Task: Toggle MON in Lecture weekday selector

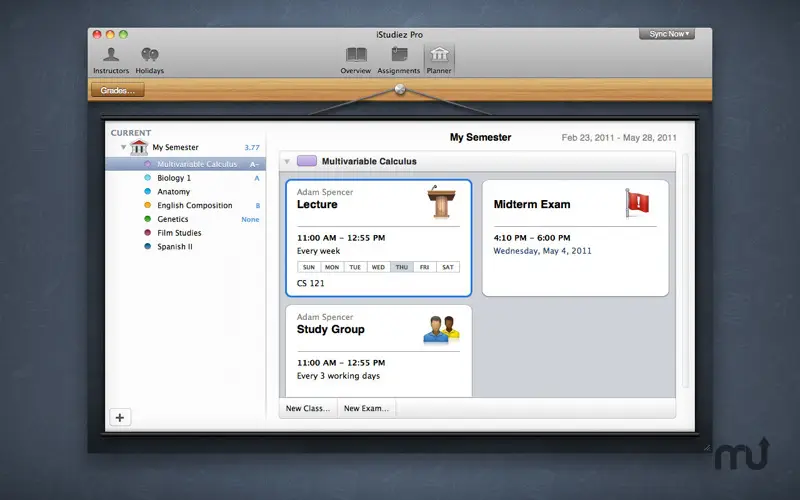Action: click(332, 267)
